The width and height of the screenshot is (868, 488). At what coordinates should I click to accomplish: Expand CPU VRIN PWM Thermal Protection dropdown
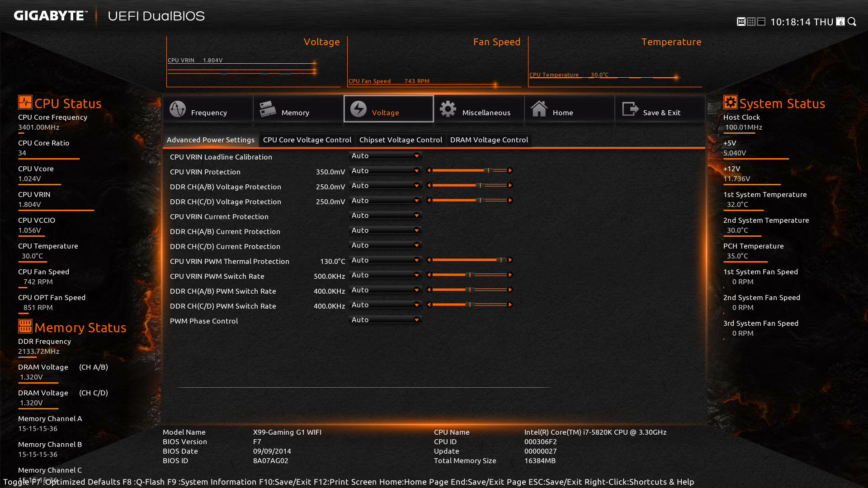(x=386, y=260)
